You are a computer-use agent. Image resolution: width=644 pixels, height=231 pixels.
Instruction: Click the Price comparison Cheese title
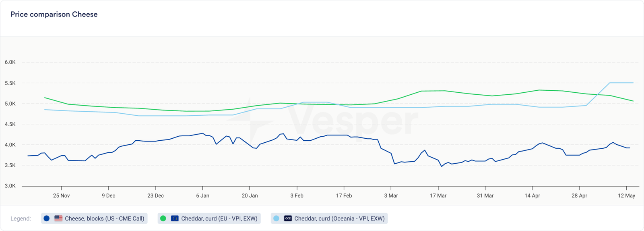pyautogui.click(x=54, y=15)
